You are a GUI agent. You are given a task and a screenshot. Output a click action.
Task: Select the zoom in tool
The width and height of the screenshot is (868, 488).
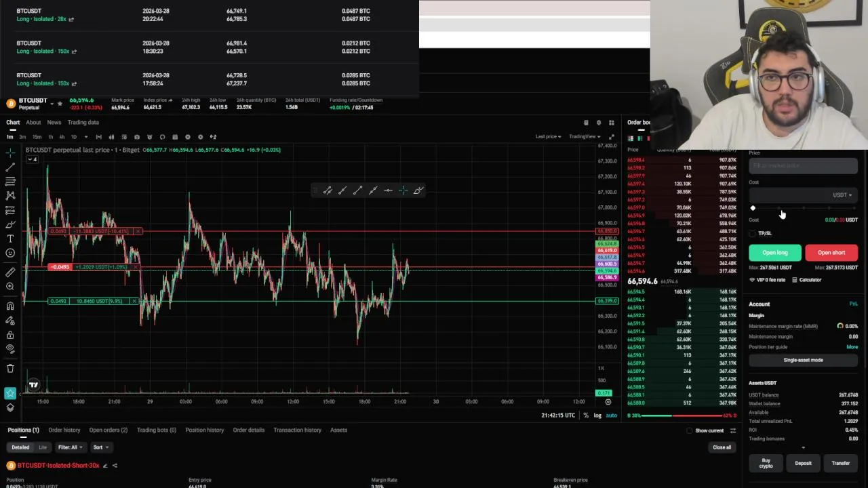[10, 286]
